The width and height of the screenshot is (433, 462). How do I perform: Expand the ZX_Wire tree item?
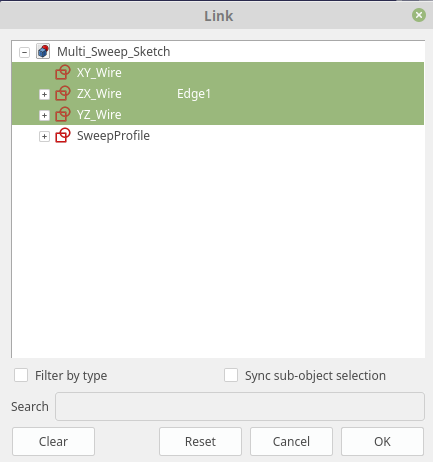[44, 94]
